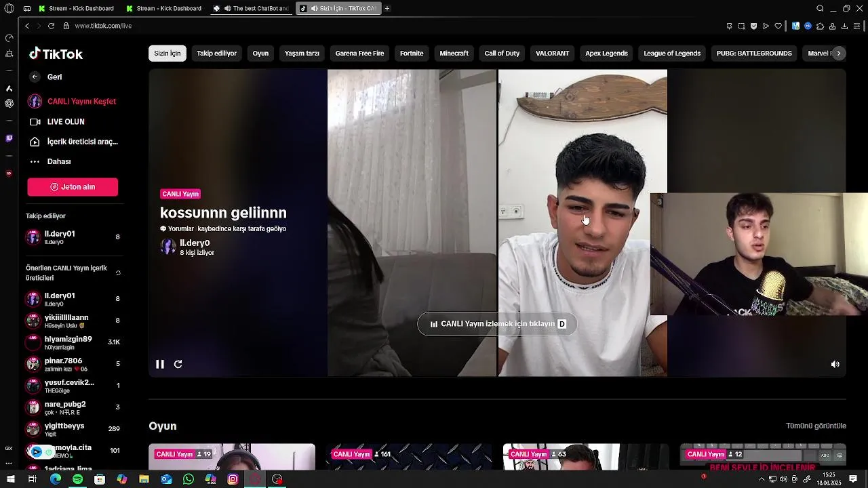Open nare_pubg2 live stream

point(73,407)
